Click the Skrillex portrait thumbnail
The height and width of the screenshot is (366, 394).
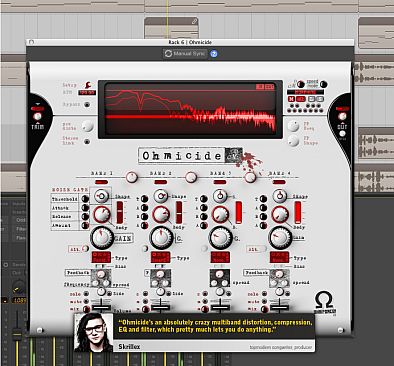point(93,332)
